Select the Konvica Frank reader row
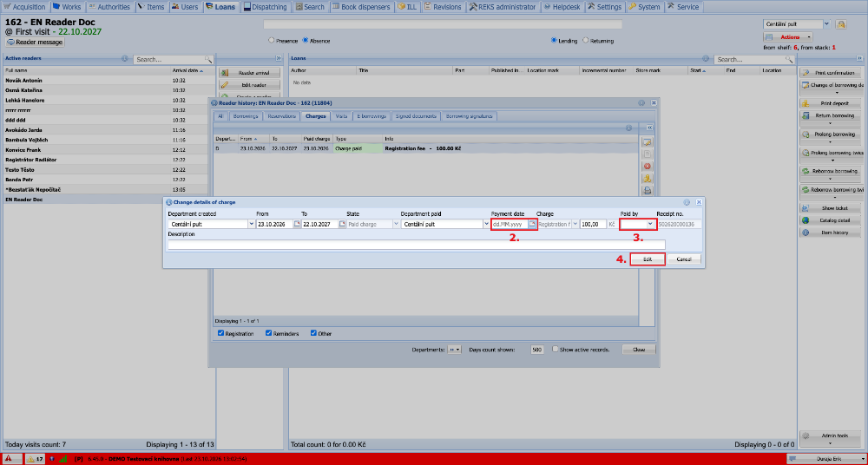This screenshot has width=868, height=465. point(108,150)
